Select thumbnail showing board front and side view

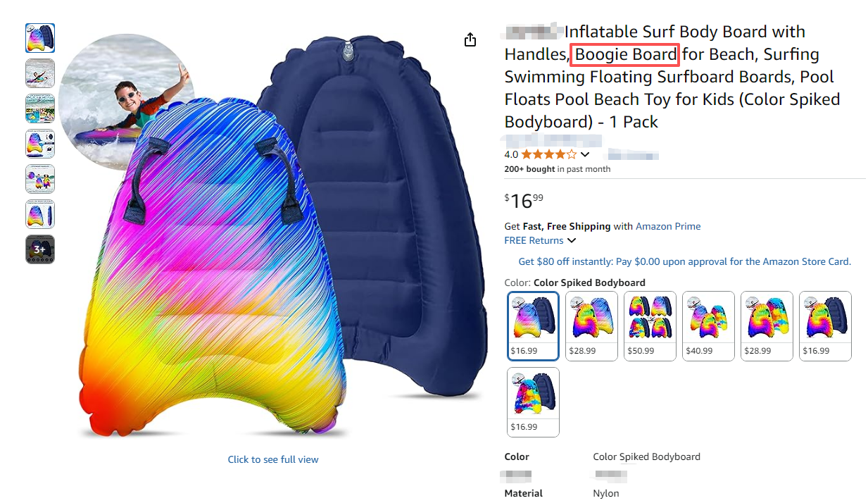(x=40, y=214)
